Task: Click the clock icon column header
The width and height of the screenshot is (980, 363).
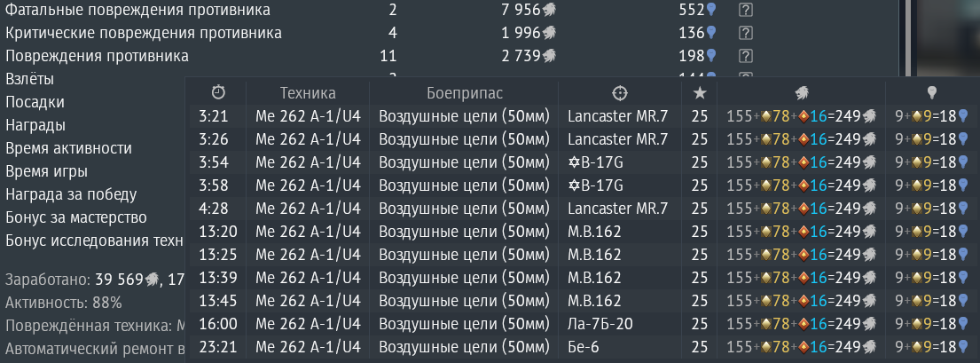Action: pyautogui.click(x=218, y=92)
